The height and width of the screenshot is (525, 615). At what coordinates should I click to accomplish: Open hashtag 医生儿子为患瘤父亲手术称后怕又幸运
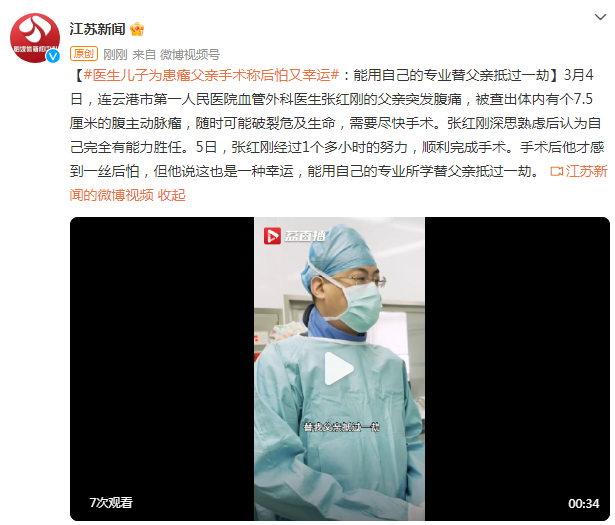click(x=211, y=75)
